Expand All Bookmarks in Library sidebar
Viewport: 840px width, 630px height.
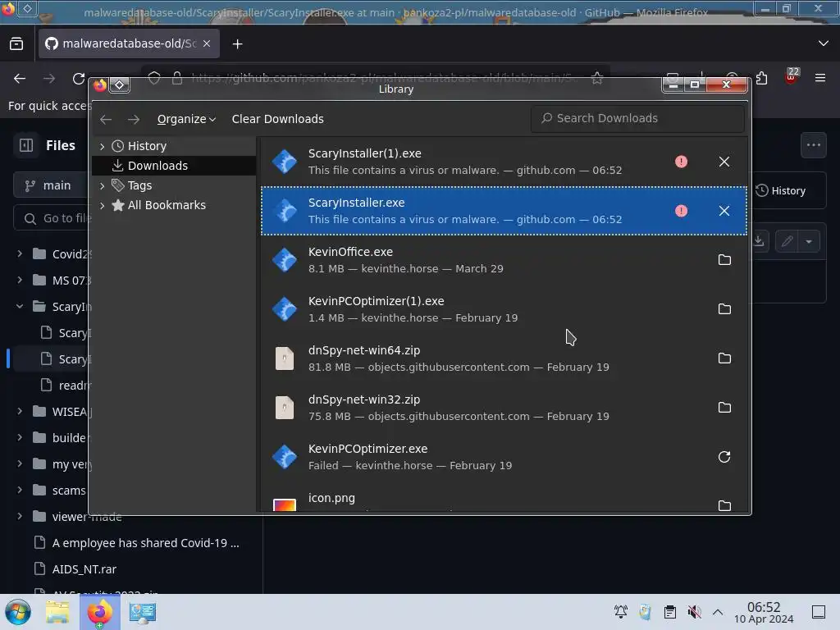click(x=102, y=205)
